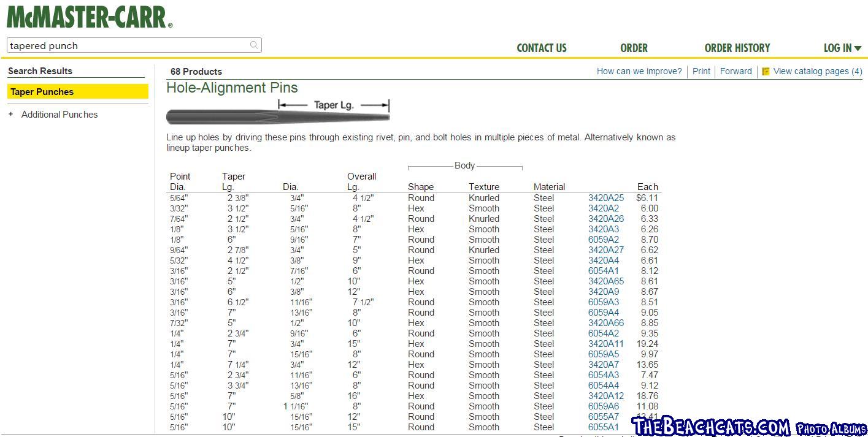Open part number 6059A3
This screenshot has width=868, height=437.
click(x=604, y=302)
